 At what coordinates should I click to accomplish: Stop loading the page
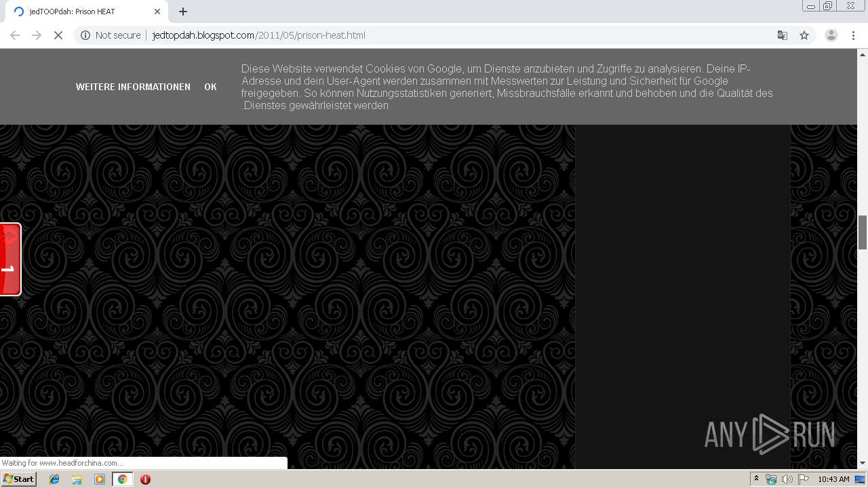click(x=58, y=35)
